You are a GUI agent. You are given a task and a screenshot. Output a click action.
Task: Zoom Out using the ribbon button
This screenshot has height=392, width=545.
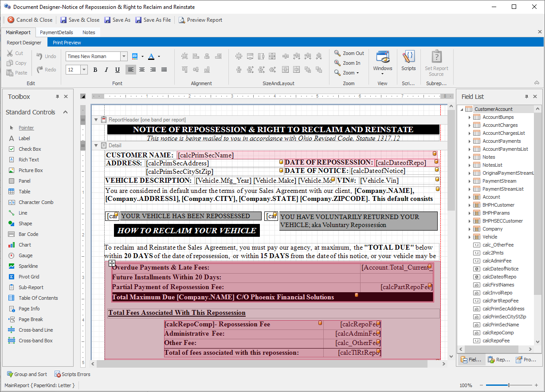tap(349, 53)
